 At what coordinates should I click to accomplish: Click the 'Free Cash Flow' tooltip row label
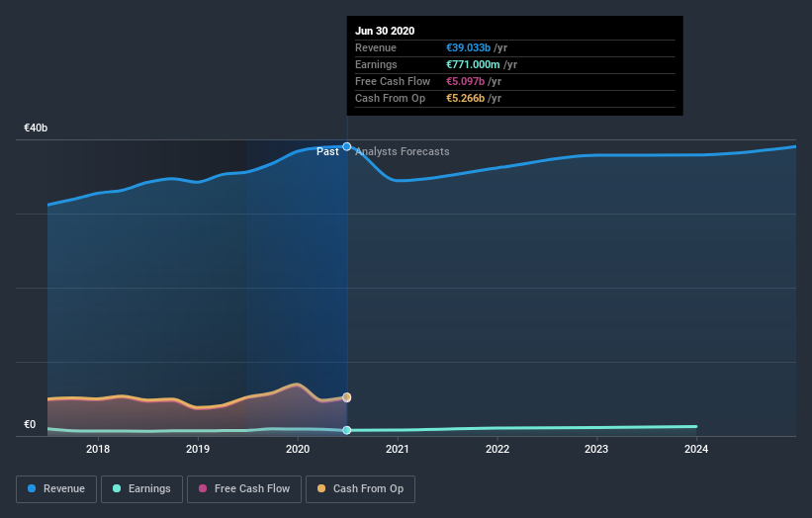393,81
